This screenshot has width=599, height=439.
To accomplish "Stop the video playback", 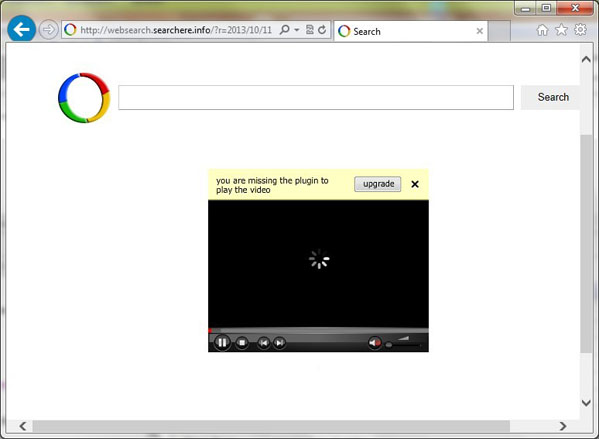I will (242, 343).
